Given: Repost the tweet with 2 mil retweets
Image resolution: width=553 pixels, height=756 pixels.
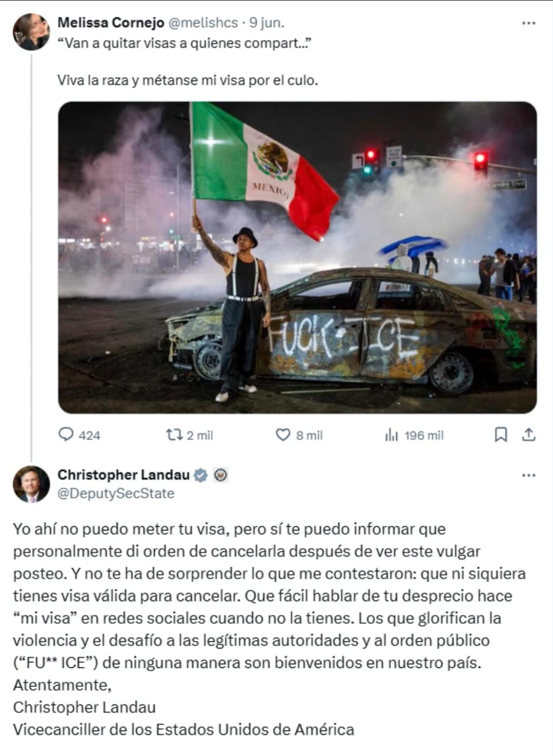Looking at the screenshot, I should (174, 435).
